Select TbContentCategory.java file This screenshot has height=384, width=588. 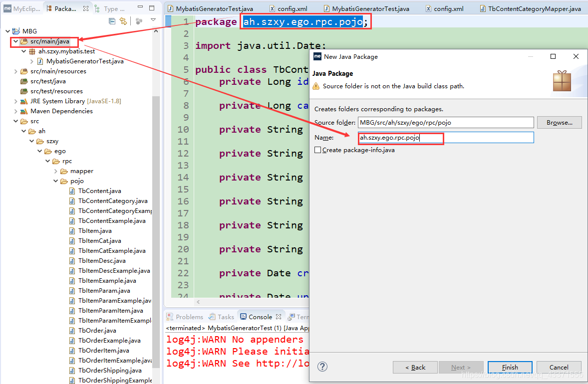tap(113, 201)
